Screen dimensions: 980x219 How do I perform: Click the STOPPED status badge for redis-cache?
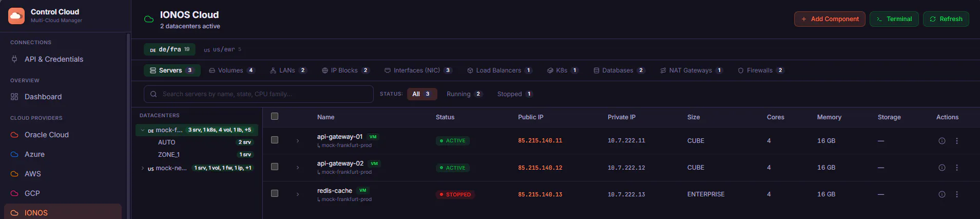click(455, 194)
